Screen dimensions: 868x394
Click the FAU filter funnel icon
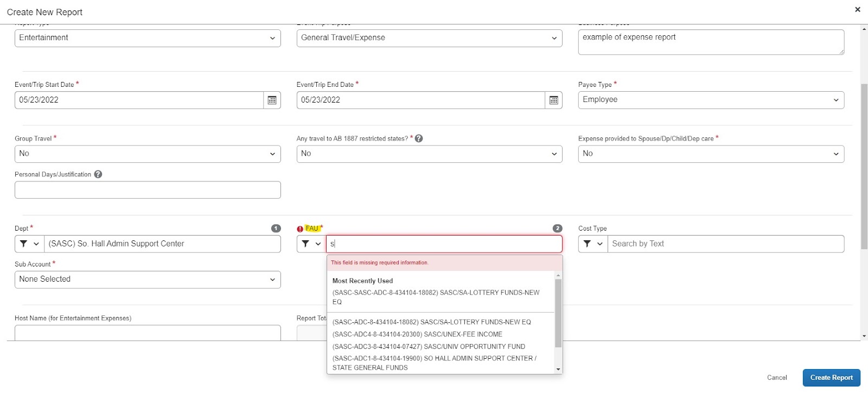[305, 244]
